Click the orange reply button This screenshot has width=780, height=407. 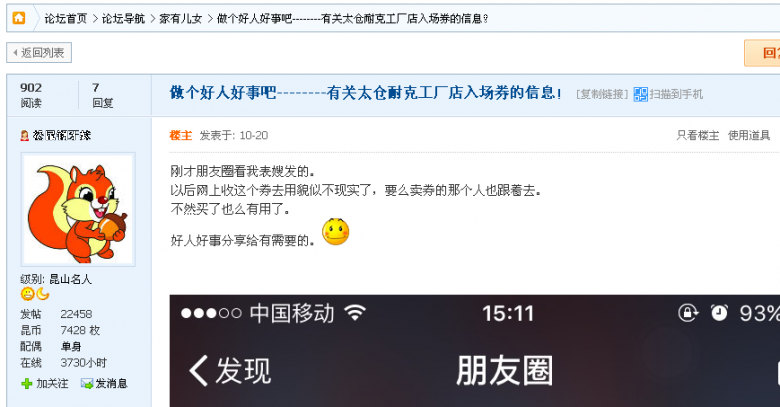click(x=762, y=53)
